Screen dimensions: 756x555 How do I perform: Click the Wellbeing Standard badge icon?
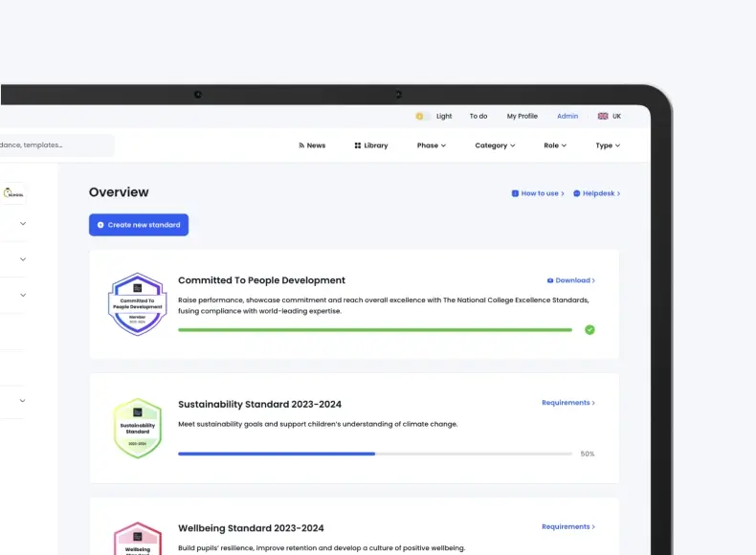[x=137, y=540]
